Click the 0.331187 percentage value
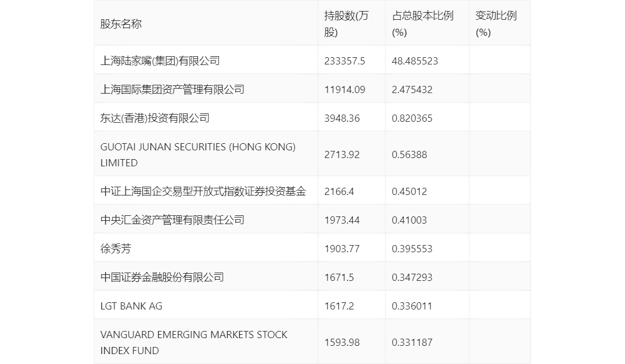The image size is (625, 364). [412, 343]
